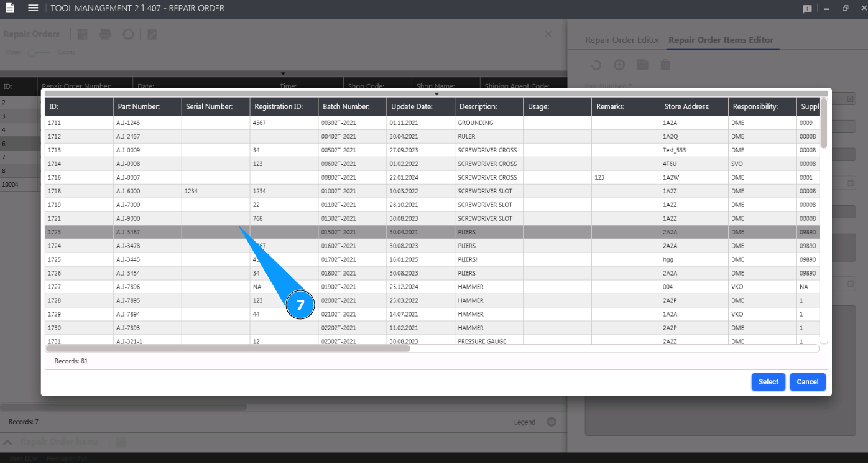868x464 pixels.
Task: Select the row with part number ALI-0008
Action: click(432, 164)
